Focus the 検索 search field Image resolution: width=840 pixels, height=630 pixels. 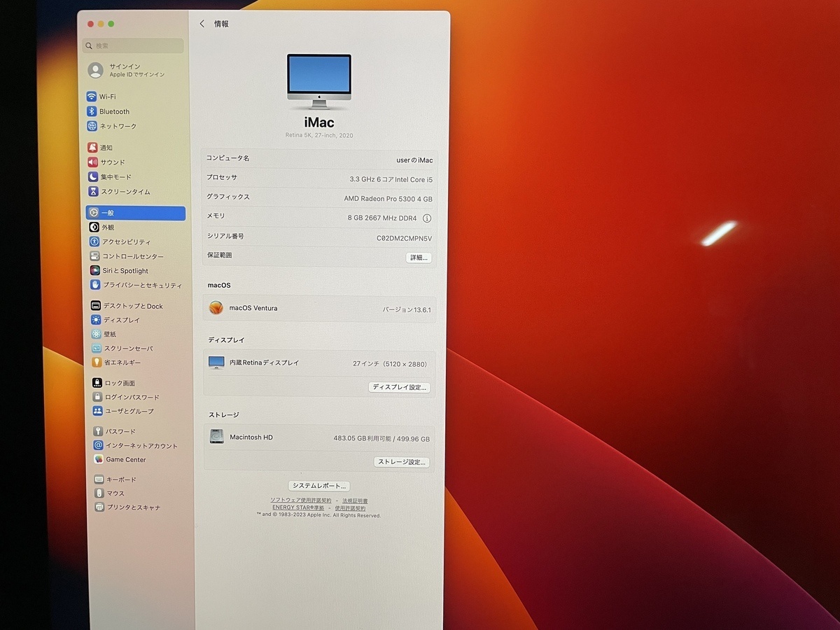tap(134, 45)
